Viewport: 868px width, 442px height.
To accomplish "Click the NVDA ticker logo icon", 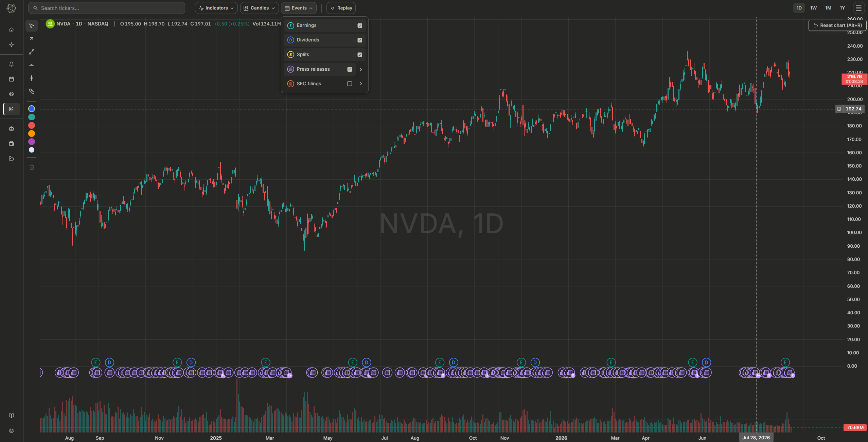I will (x=50, y=24).
